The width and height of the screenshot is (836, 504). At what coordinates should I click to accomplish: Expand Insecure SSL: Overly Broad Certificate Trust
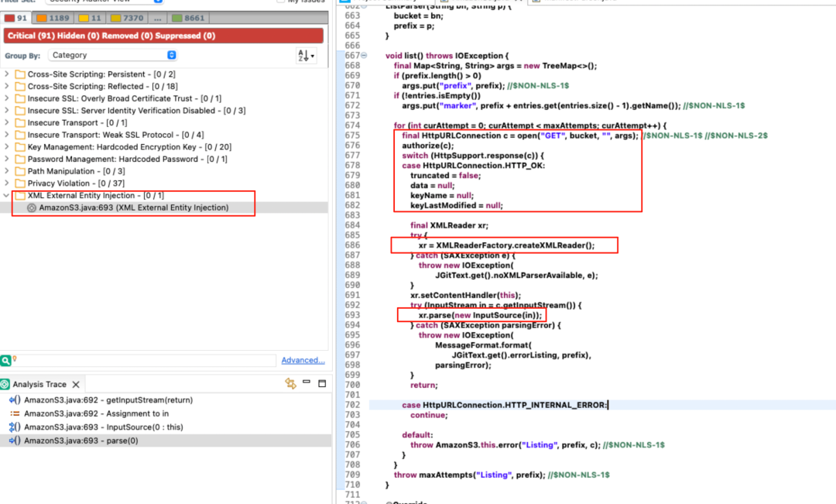coord(6,98)
